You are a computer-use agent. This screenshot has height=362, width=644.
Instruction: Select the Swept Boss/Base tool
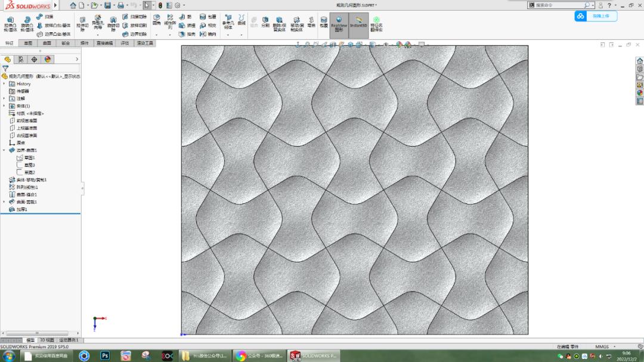click(46, 17)
